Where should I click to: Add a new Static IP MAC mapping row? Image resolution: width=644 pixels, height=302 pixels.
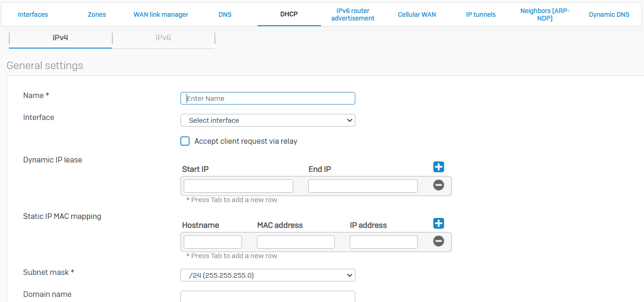[438, 223]
